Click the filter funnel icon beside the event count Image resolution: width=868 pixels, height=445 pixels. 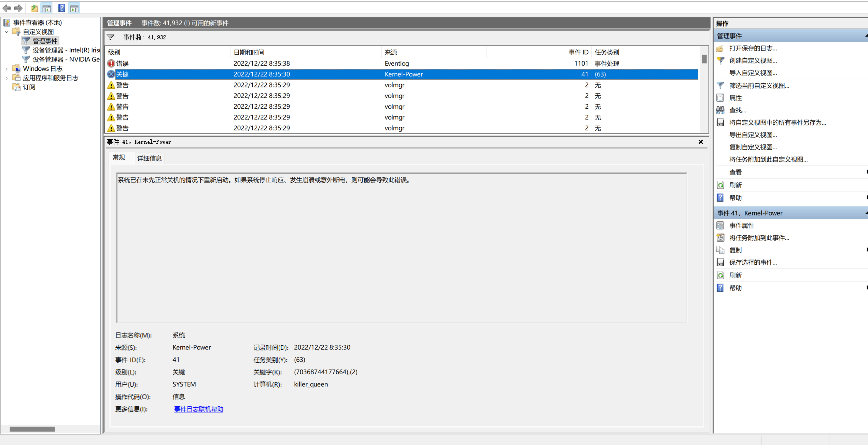(x=111, y=37)
